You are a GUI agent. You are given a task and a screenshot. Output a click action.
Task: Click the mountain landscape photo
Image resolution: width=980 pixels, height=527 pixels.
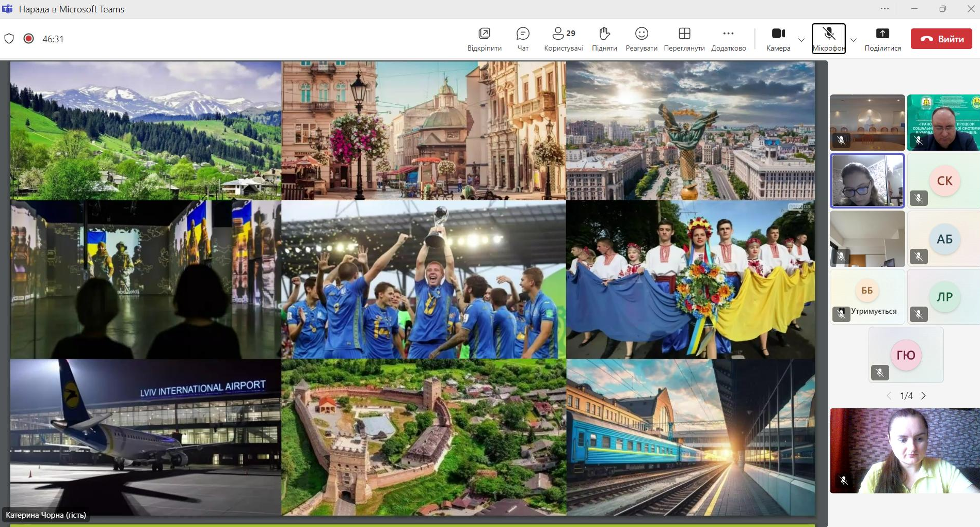coord(146,131)
